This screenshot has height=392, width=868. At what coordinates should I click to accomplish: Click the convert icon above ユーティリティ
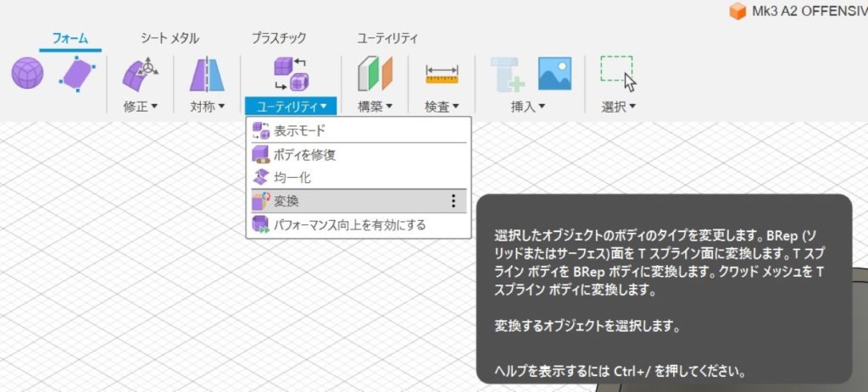[x=291, y=74]
